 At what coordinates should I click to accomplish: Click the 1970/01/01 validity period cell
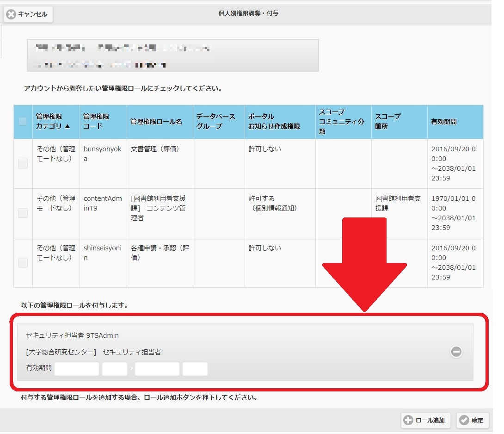pos(455,213)
